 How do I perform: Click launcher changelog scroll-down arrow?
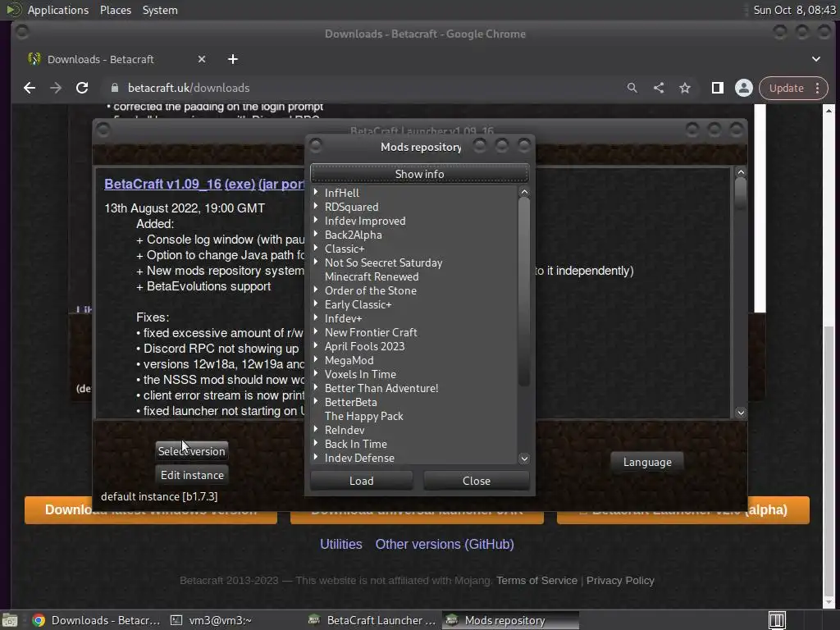point(741,413)
